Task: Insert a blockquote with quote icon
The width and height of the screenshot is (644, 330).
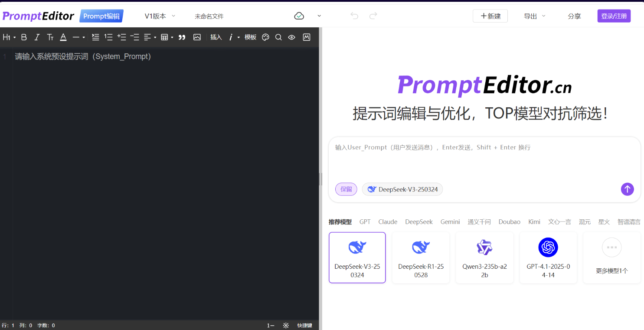Action: click(182, 37)
